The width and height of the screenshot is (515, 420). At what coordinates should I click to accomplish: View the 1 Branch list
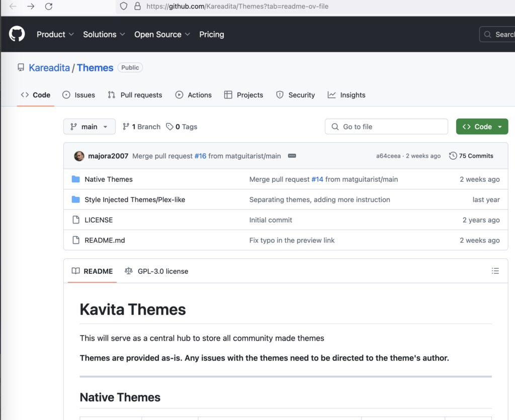141,127
